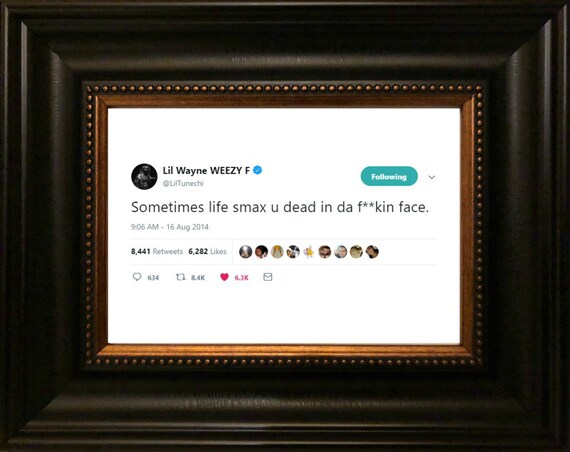Click the 6.3K like count
The image size is (570, 452).
(241, 278)
